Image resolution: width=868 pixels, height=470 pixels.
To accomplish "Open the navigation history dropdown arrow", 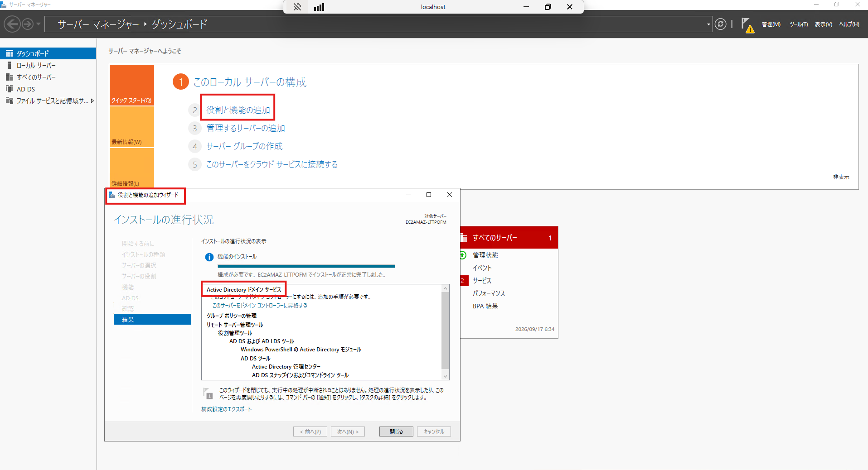I will [x=39, y=24].
